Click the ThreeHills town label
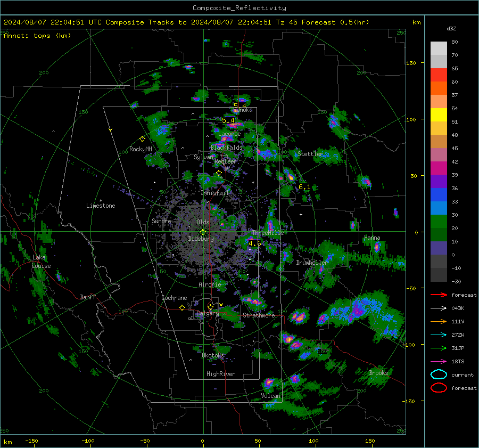The width and height of the screenshot is (479, 448). (x=268, y=233)
